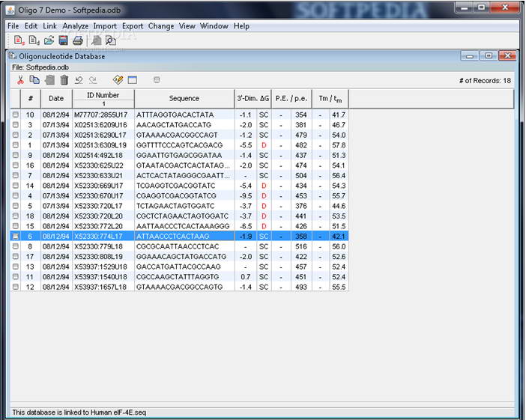The width and height of the screenshot is (526, 420).
Task: Select sequence GGTTTTCCCAGTCACGACG
Action: (180, 145)
